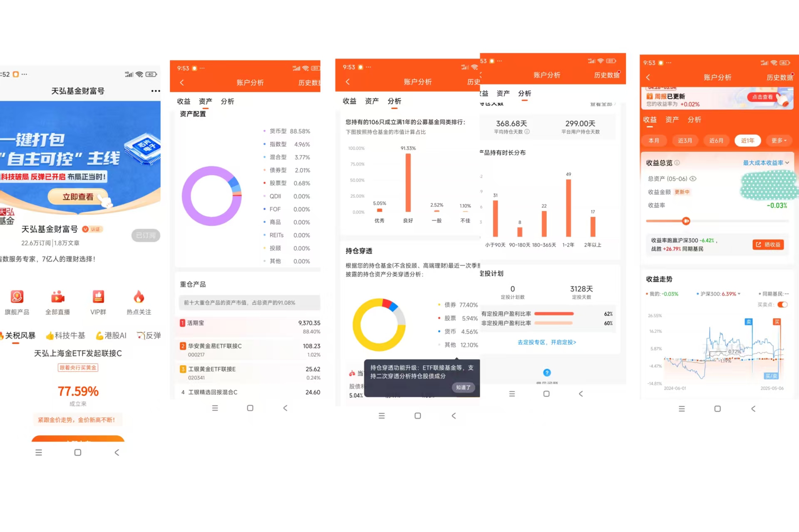Tap the Android back key under 定投计划 screen
Image resolution: width=799 pixels, height=532 pixels.
click(581, 394)
